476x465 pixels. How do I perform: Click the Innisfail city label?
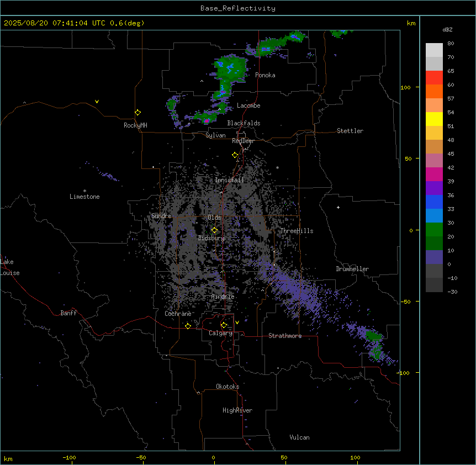coord(229,180)
